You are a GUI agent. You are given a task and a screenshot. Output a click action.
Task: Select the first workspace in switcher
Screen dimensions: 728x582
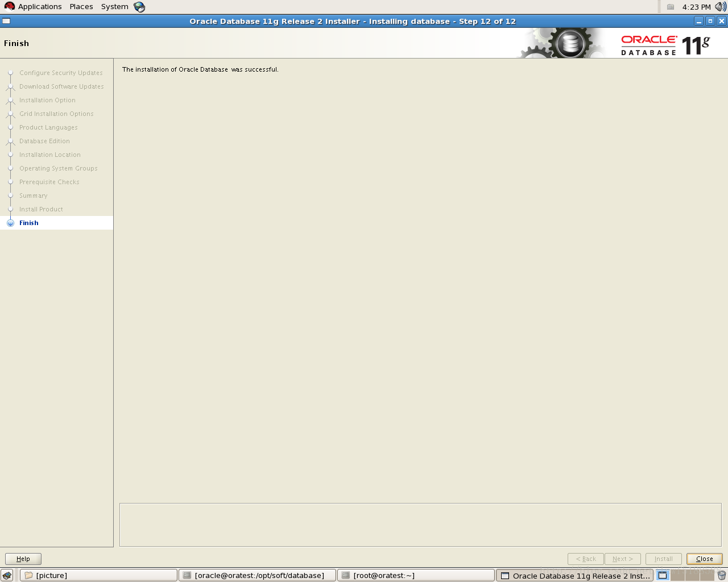663,575
